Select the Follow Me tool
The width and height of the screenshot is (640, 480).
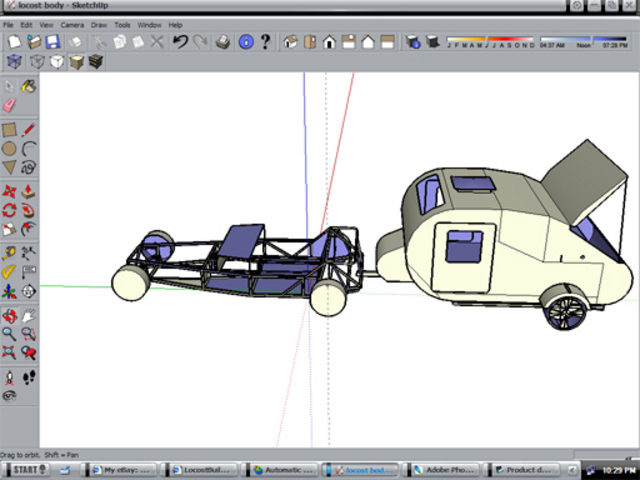coord(28,211)
